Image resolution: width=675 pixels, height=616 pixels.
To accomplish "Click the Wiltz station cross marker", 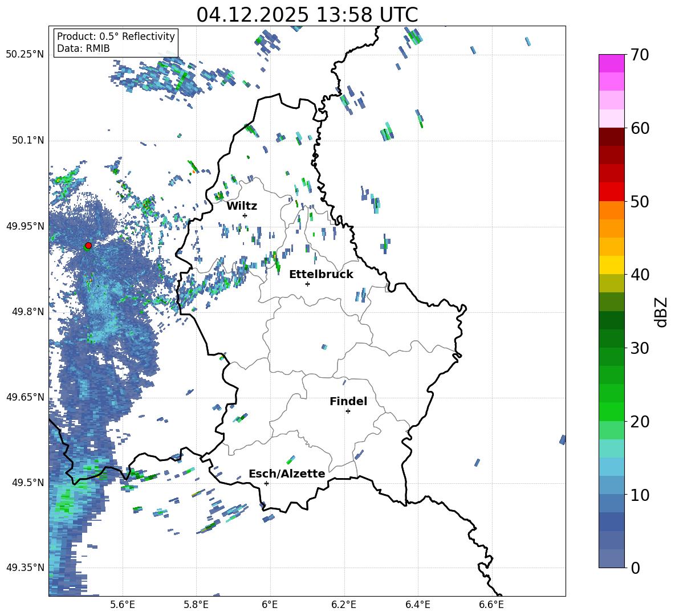I will pos(245,215).
